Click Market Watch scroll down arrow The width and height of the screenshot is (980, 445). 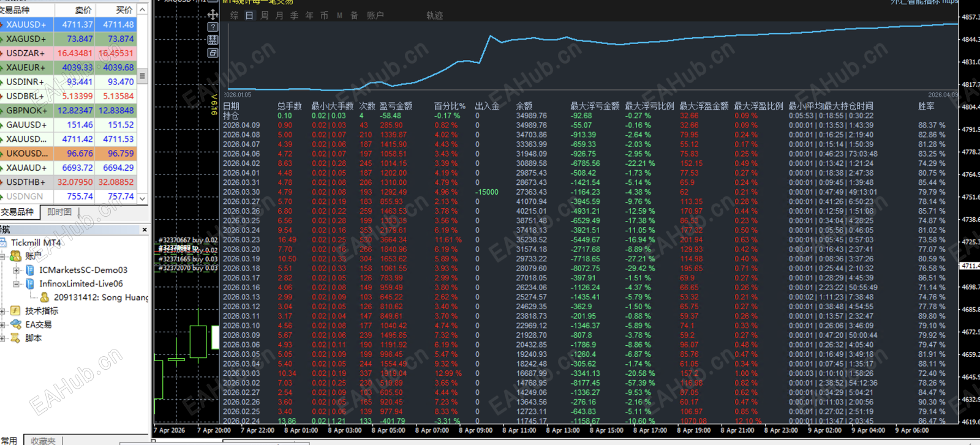(142, 198)
